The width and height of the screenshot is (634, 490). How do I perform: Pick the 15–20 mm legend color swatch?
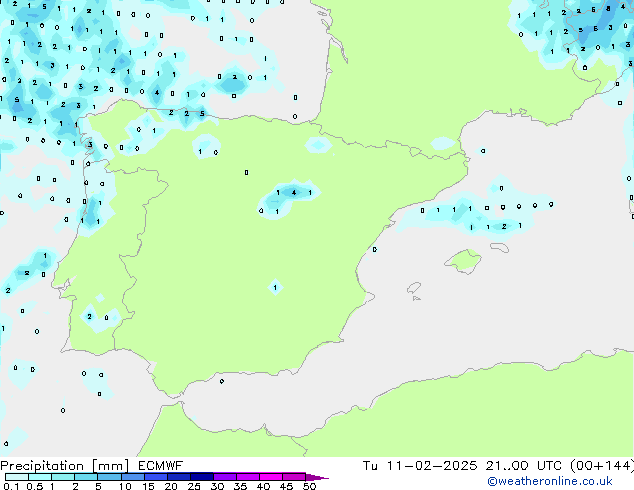click(155, 477)
